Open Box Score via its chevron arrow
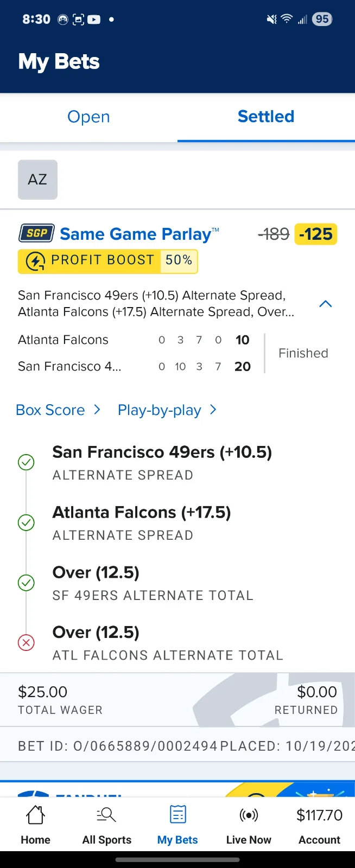 pos(97,410)
